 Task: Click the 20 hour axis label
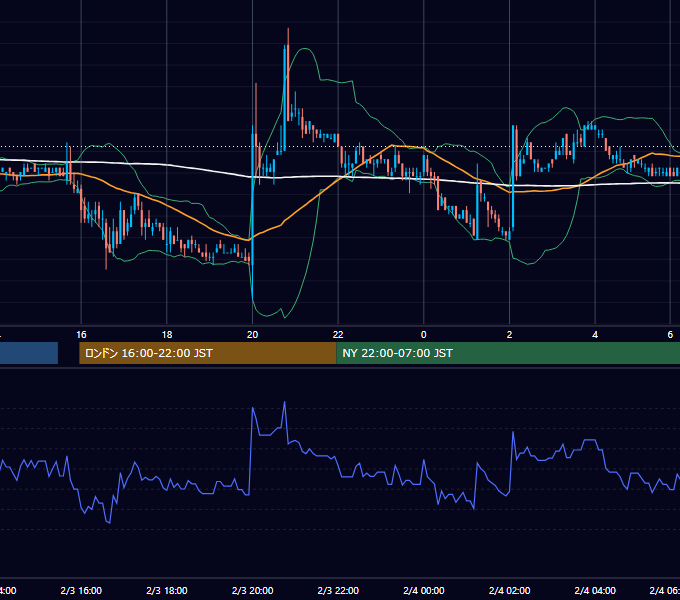point(252,335)
